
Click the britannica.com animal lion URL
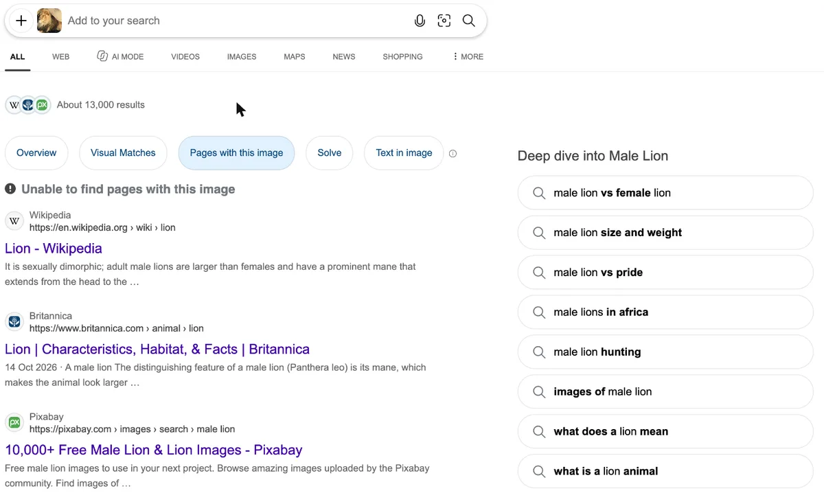pos(117,328)
